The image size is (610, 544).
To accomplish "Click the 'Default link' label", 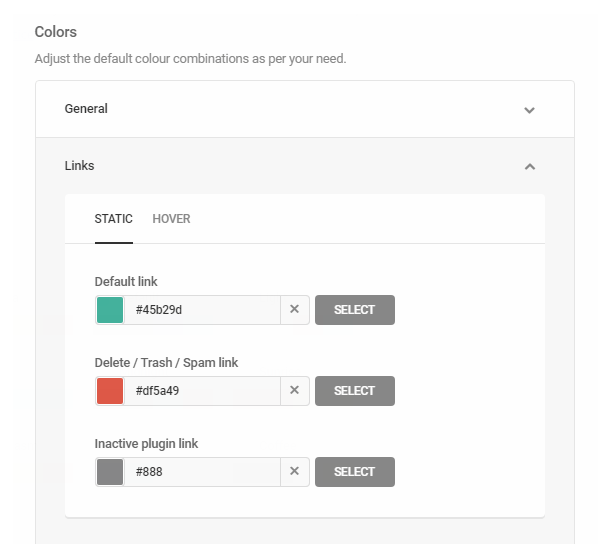I will pos(126,281).
